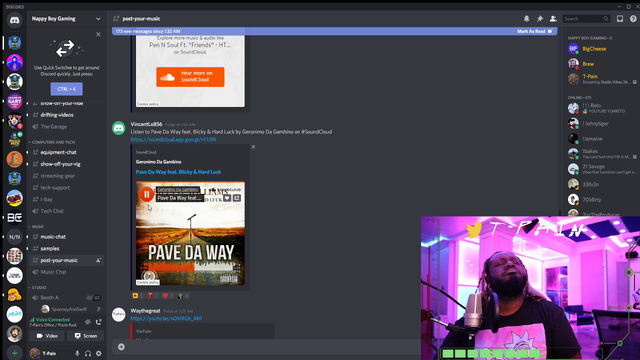This screenshot has height=360, width=640.
Task: Open Discord home button
Action: pos(14,20)
